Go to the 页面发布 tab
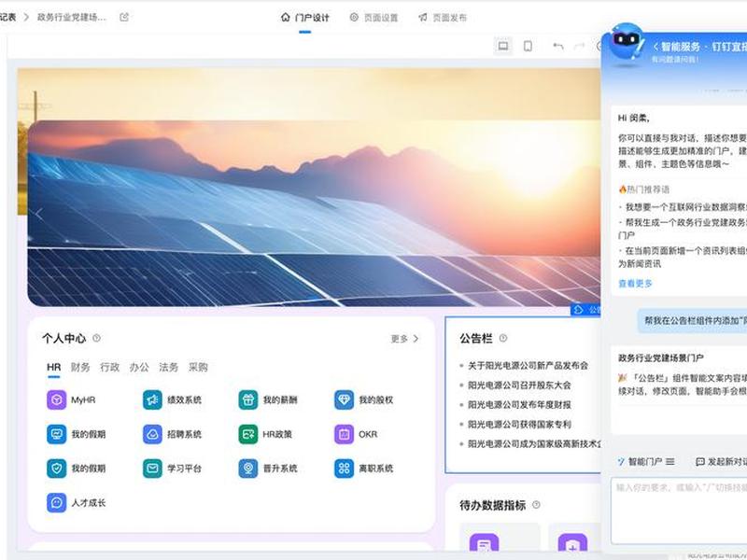The width and height of the screenshot is (747, 560). coord(443,18)
